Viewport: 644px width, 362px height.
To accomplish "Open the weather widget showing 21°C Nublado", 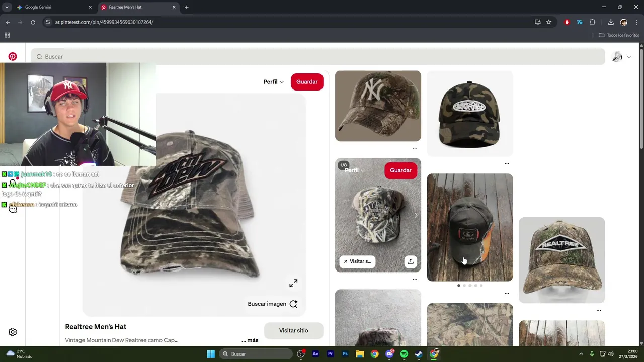I will 19,354.
